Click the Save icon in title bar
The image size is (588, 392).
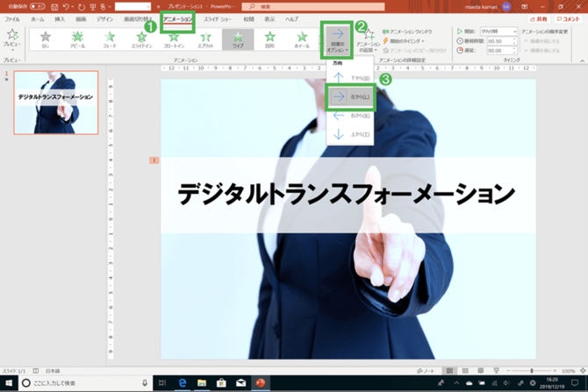(x=54, y=7)
